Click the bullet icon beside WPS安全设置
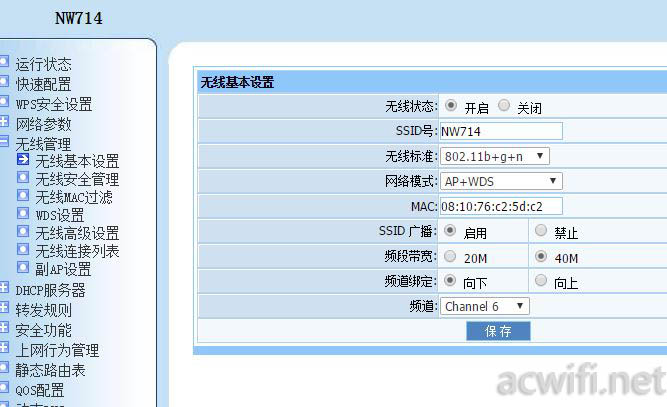The width and height of the screenshot is (667, 407). pos(4,101)
